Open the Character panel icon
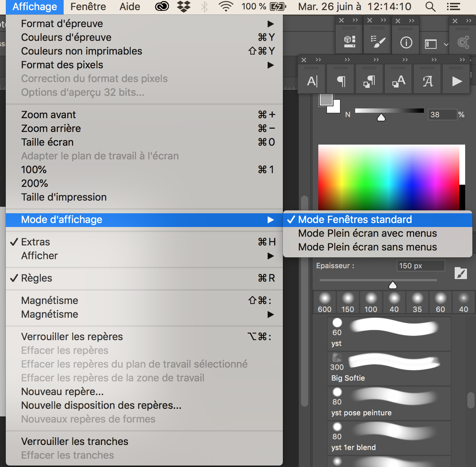This screenshot has height=467, width=476. 312,81
